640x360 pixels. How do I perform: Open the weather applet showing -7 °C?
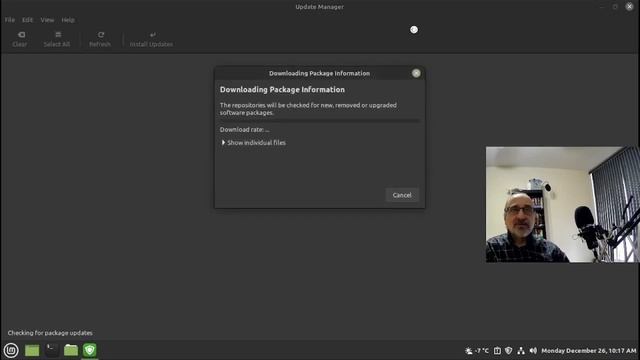477,351
